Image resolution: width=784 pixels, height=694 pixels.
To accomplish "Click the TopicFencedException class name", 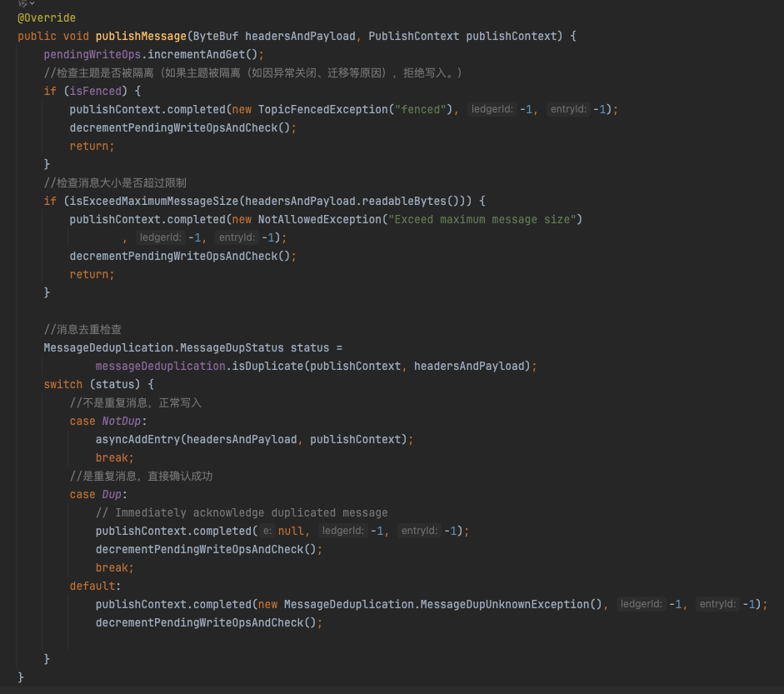I will click(323, 109).
